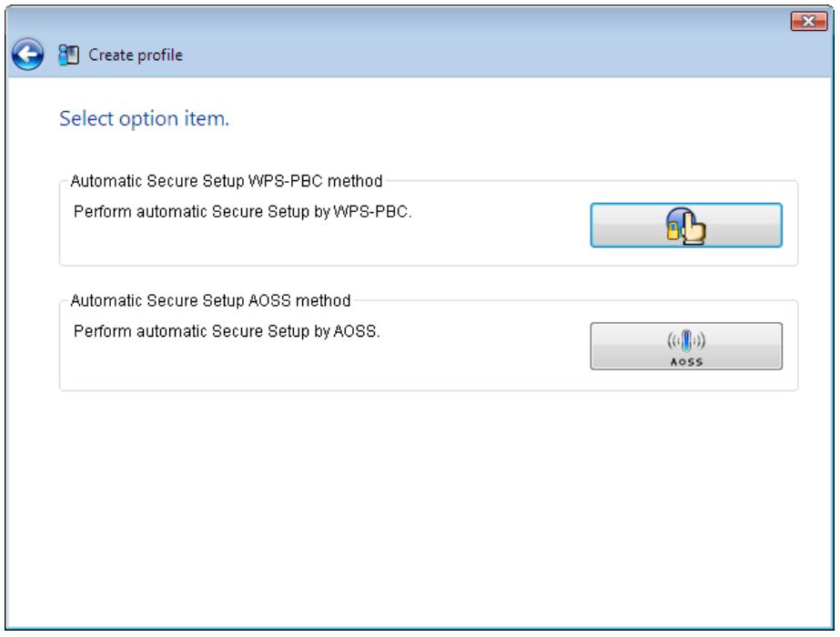Screen dimensions: 840x637
Task: Click the Create profile wizard icon
Action: pyautogui.click(x=68, y=55)
